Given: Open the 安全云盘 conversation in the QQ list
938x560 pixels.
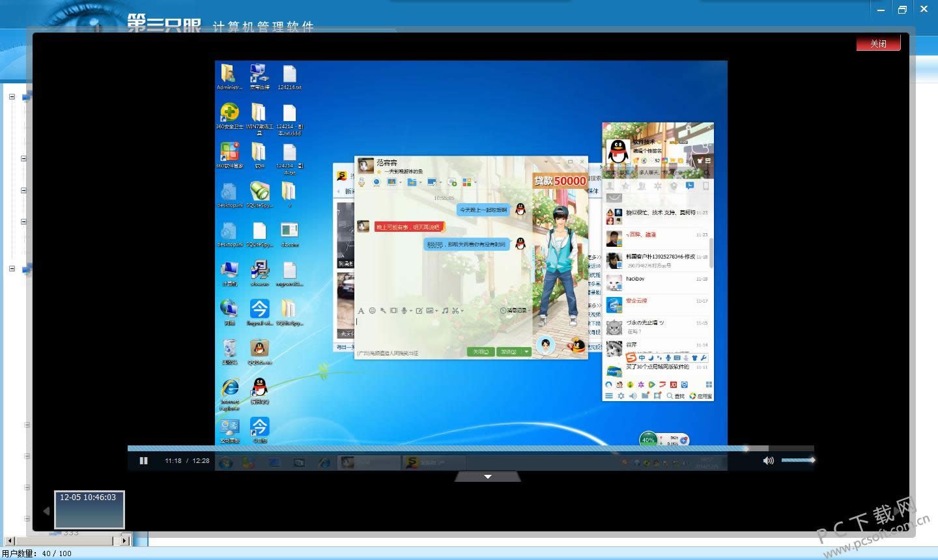Looking at the screenshot, I should click(x=657, y=305).
